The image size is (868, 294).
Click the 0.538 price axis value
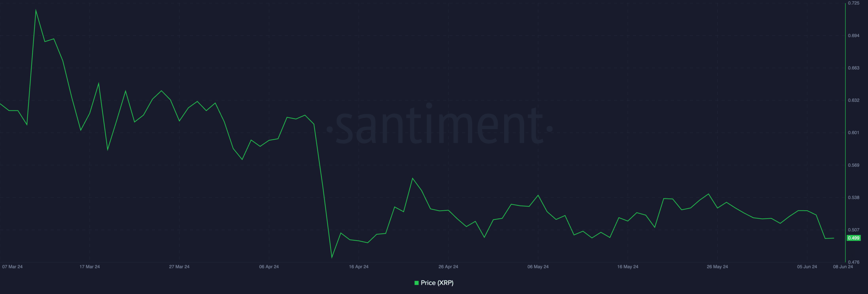coord(854,197)
